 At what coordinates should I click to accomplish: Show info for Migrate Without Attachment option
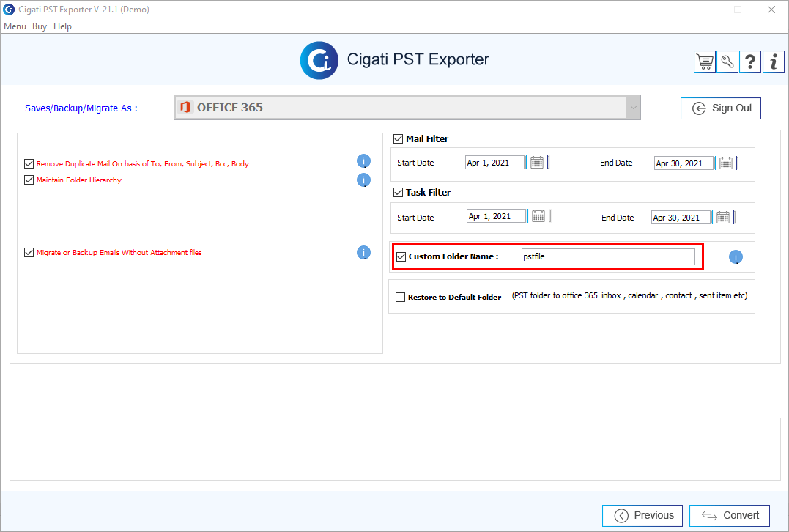tap(364, 252)
